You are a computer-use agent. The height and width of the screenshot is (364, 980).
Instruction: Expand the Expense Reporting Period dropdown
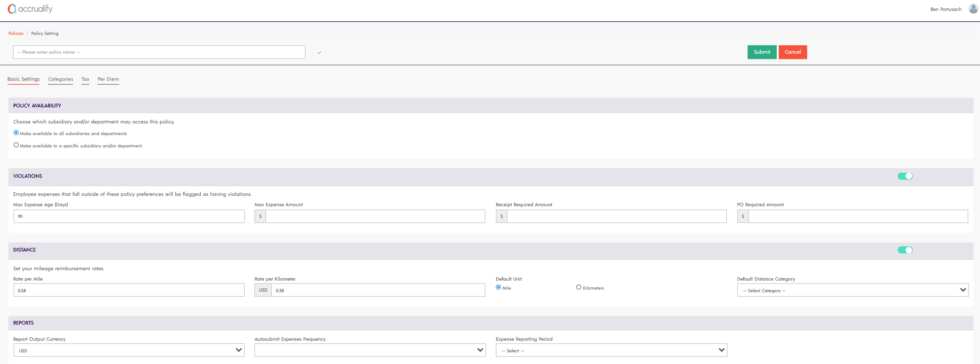[611, 350]
